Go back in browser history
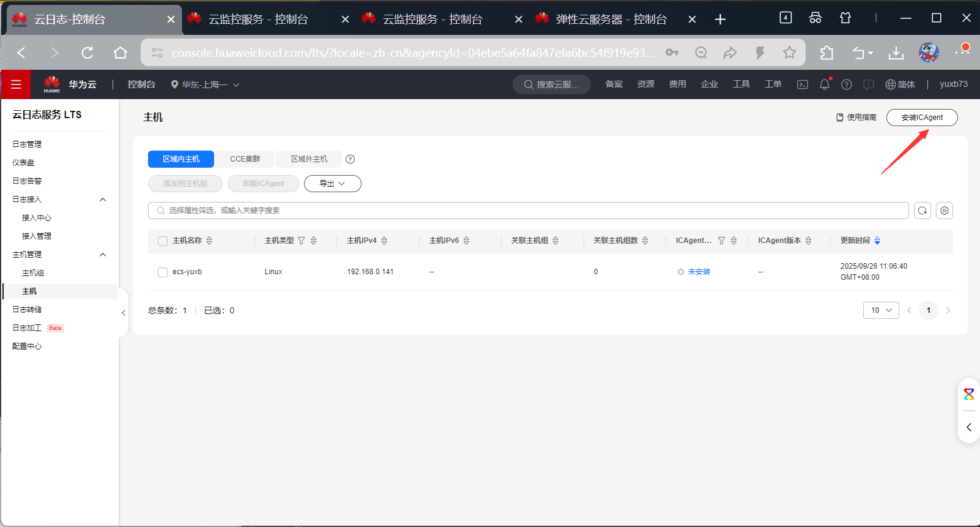980x527 pixels. 21,53
